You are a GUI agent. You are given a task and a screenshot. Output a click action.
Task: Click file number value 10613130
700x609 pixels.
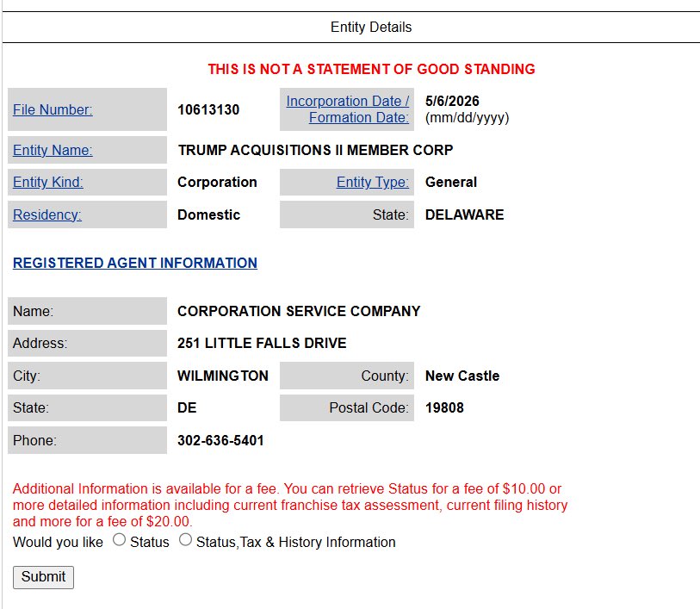click(208, 109)
